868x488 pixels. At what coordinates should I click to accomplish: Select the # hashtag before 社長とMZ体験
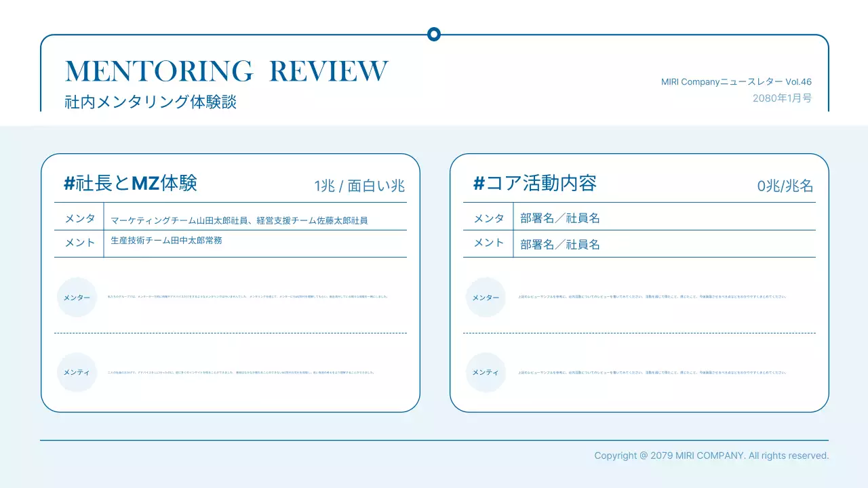tap(68, 182)
